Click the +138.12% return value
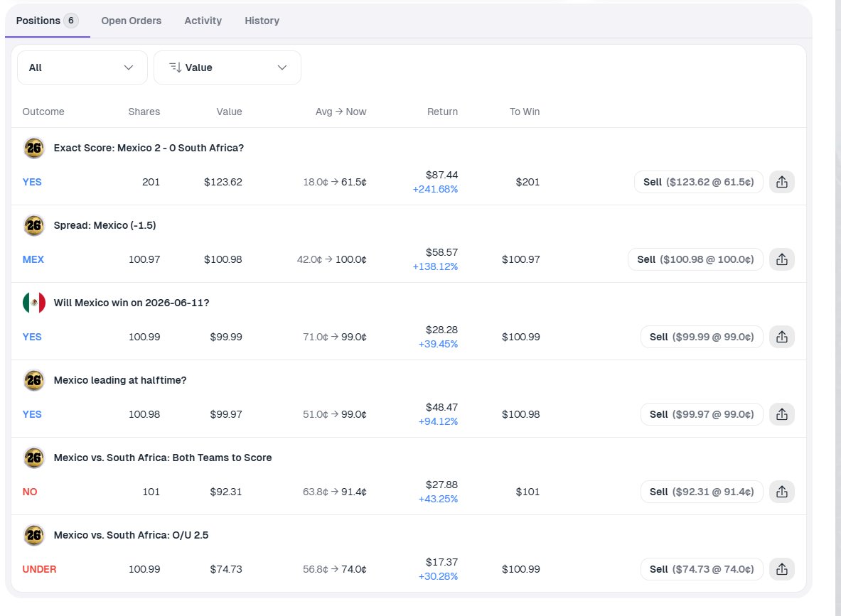 click(x=435, y=266)
